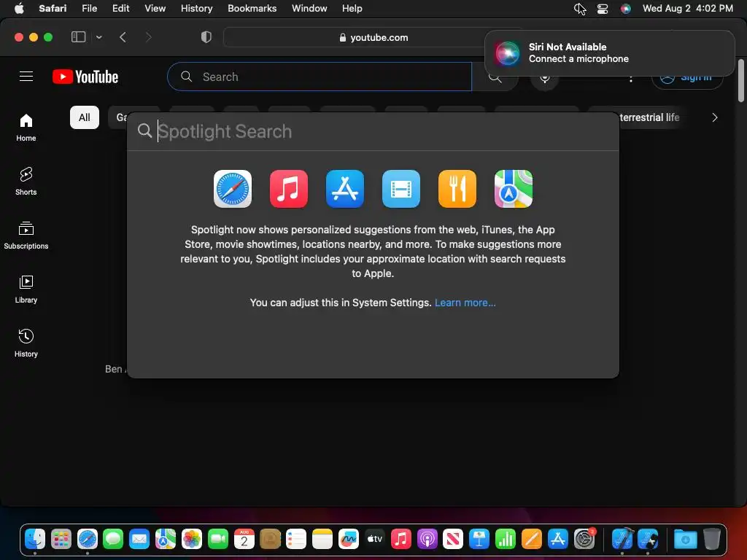Viewport: 747px width, 560px height.
Task: Open Safari from Spotlight suggestions
Action: 233,189
